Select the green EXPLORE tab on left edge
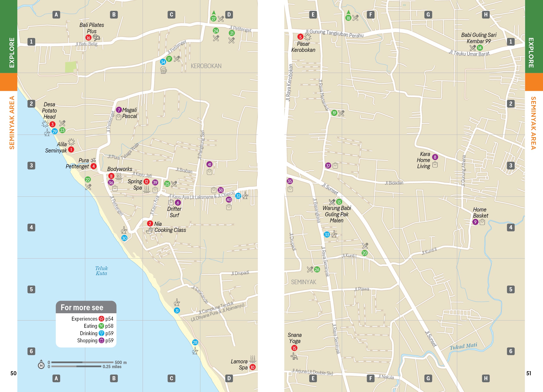The height and width of the screenshot is (392, 543). (x=9, y=36)
